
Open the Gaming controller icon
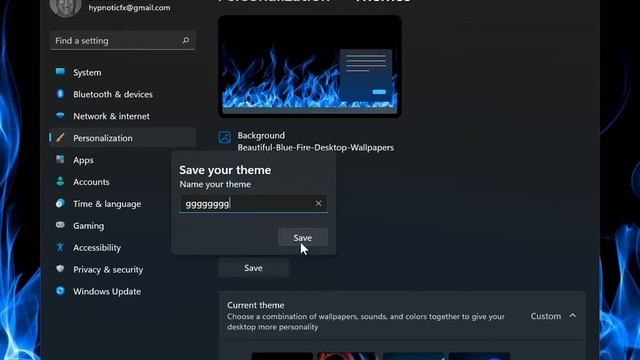pos(60,225)
